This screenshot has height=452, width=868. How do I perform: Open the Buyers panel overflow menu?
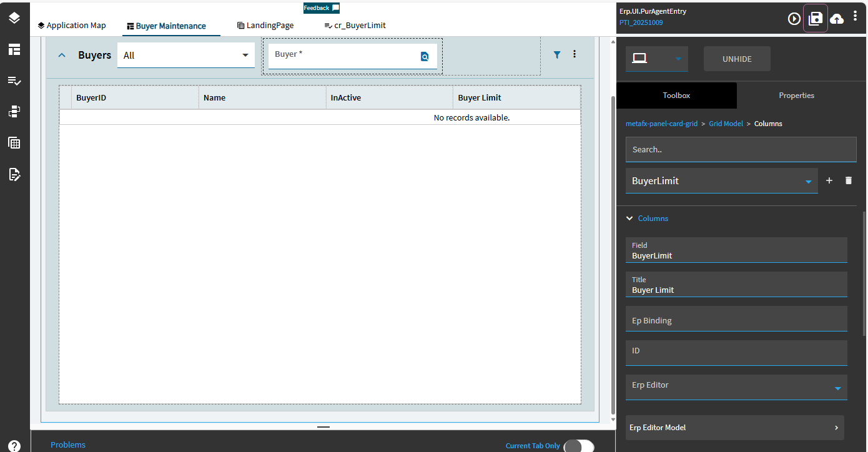click(x=575, y=54)
